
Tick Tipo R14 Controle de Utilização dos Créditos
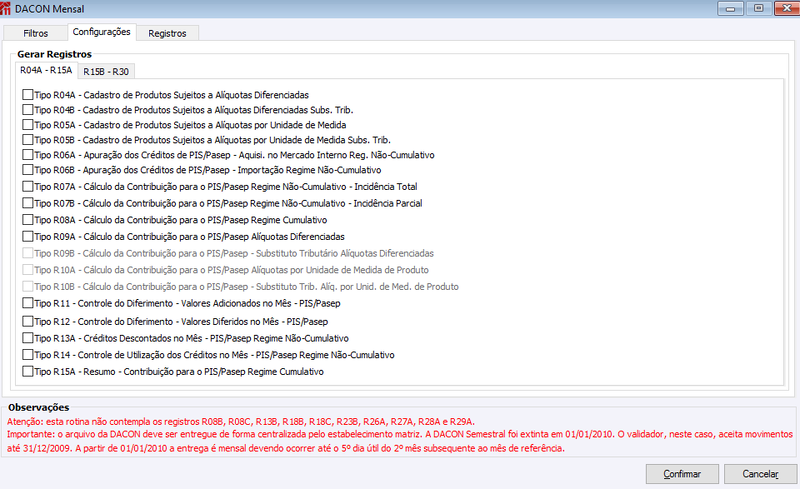28,355
